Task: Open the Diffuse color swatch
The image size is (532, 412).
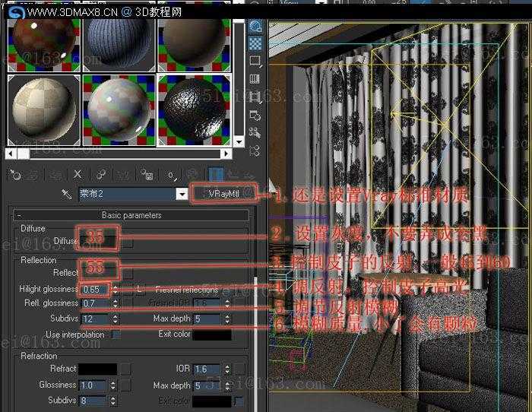Action: point(98,241)
